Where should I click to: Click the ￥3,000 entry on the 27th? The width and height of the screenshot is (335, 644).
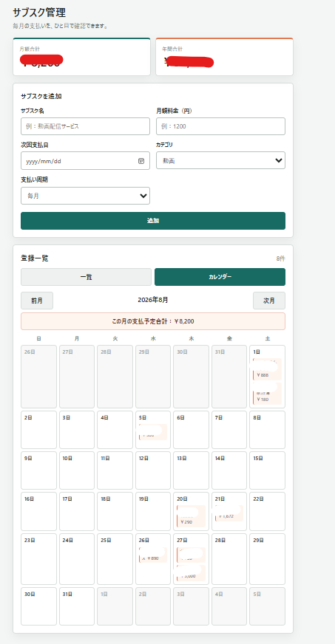tap(191, 573)
